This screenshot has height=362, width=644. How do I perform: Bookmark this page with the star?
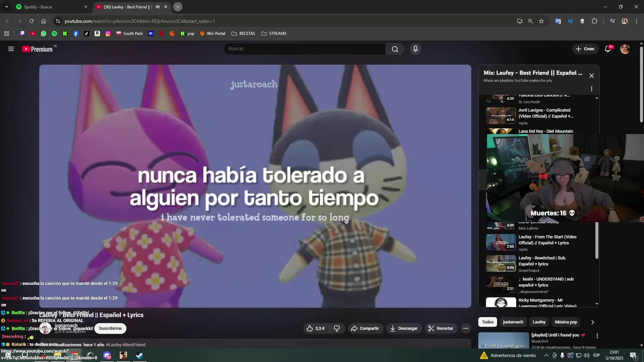[x=541, y=21]
